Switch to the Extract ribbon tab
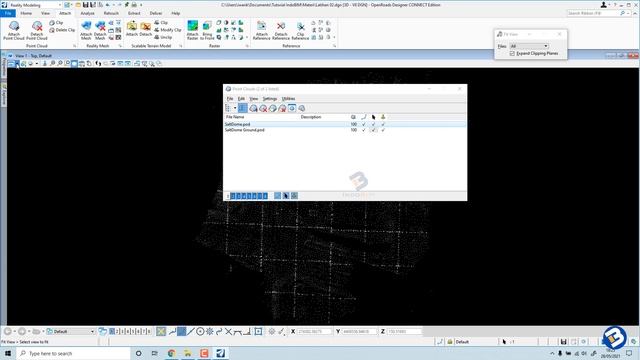This screenshot has height=360, width=640. [134, 13]
